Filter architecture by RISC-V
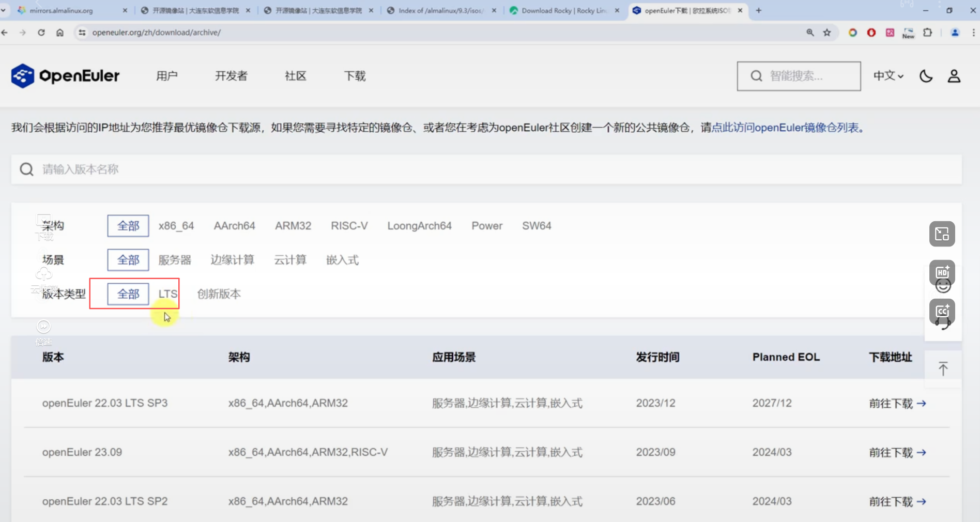Viewport: 980px width, 522px height. click(x=349, y=226)
